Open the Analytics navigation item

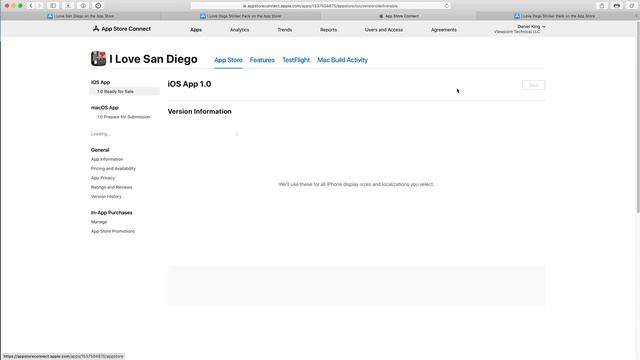(x=240, y=30)
